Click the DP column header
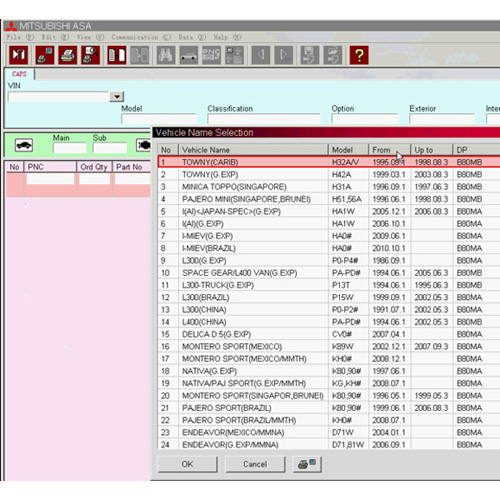This screenshot has height=500, width=500. point(477,150)
